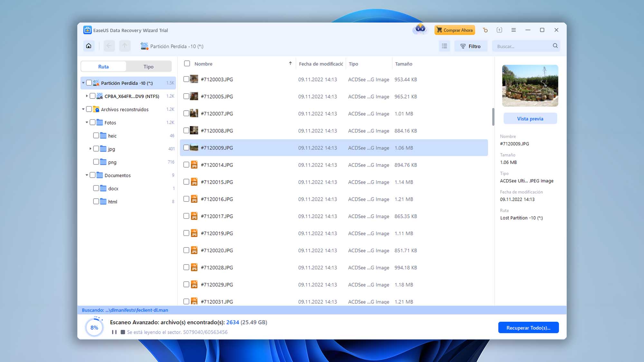Click the thumbnail of #7120003.JPG

(194, 79)
